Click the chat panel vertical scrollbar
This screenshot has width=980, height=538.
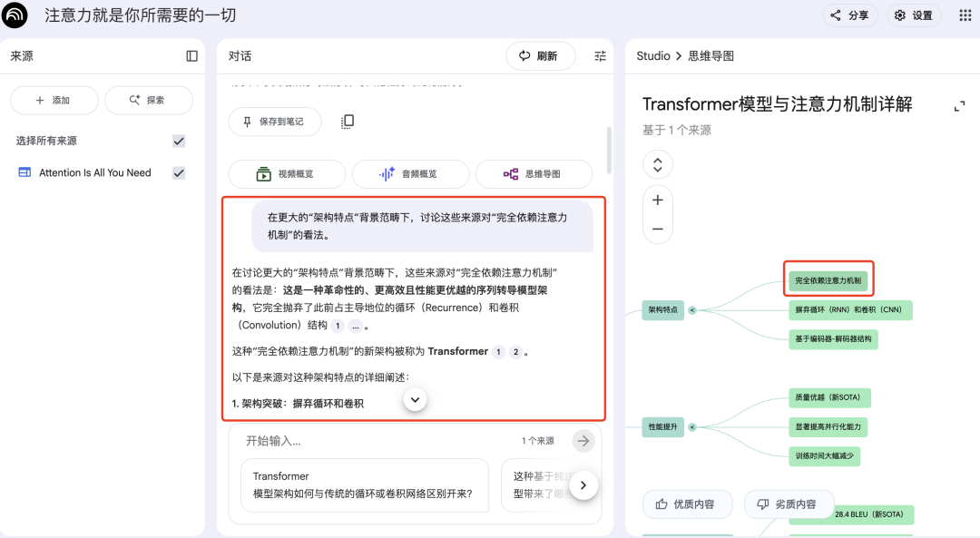[609, 150]
